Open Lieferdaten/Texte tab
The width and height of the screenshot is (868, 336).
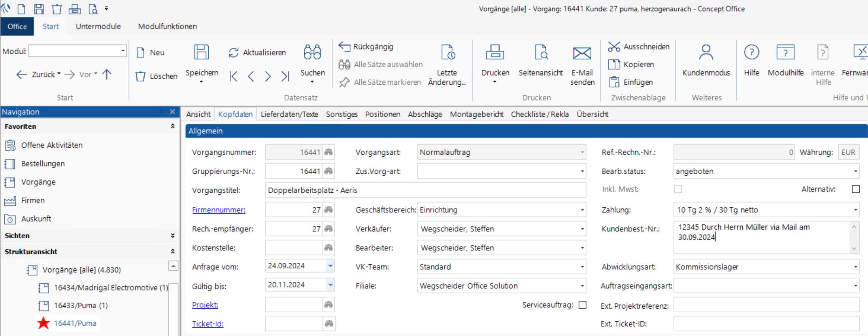click(x=289, y=114)
